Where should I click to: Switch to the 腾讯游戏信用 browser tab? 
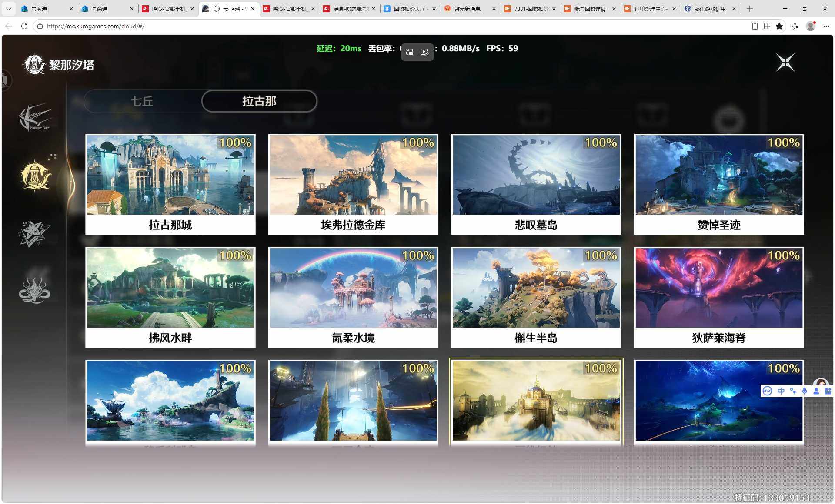coord(710,9)
